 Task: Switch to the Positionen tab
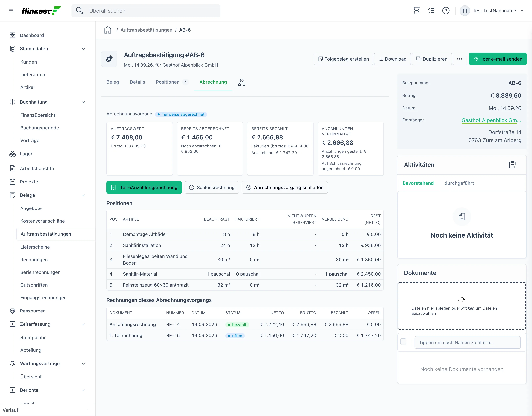click(172, 82)
